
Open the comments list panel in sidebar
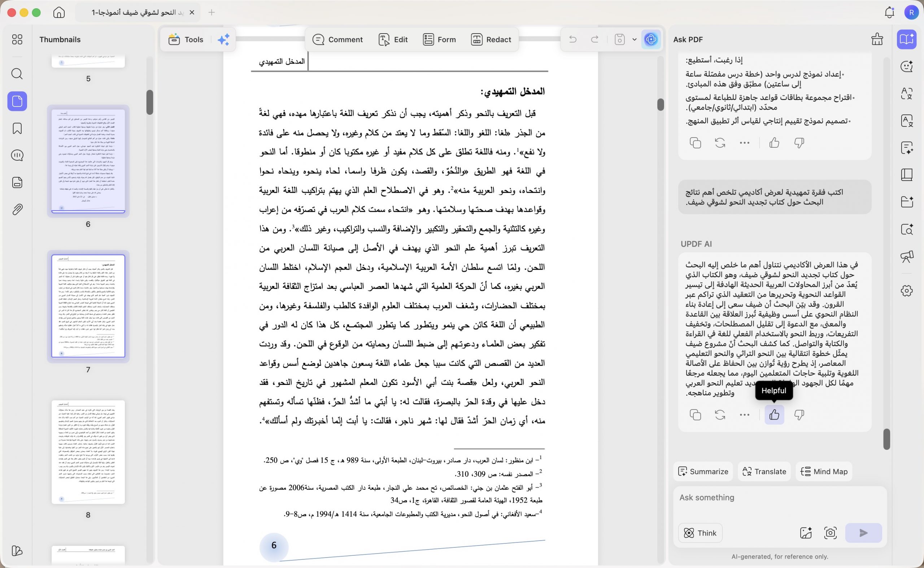coord(17,155)
